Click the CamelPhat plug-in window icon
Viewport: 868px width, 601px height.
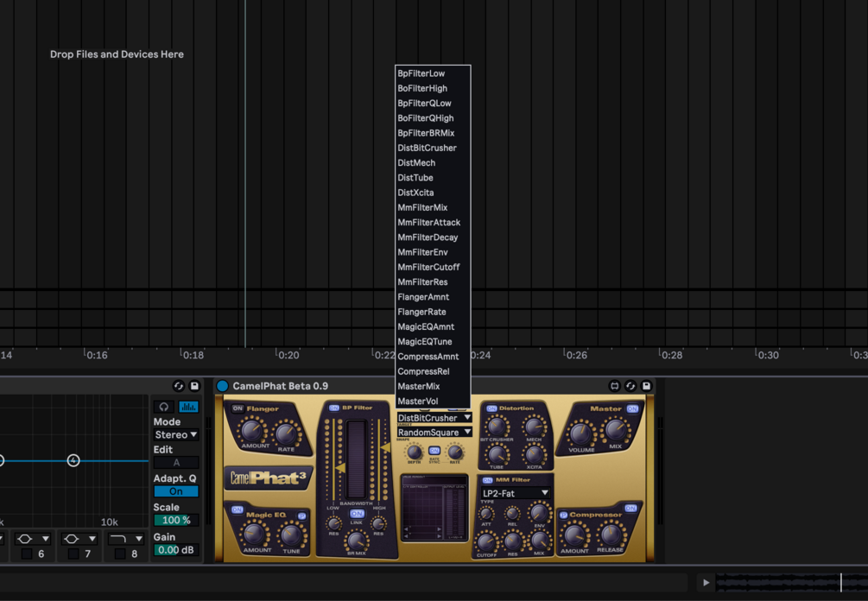(614, 386)
